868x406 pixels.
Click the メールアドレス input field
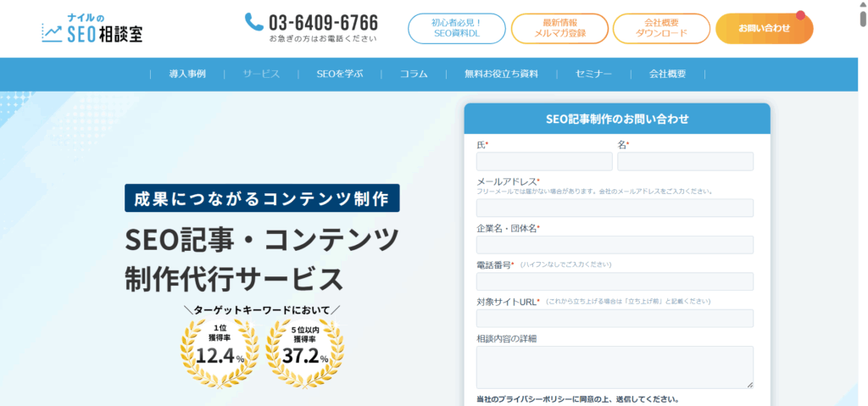(615, 209)
